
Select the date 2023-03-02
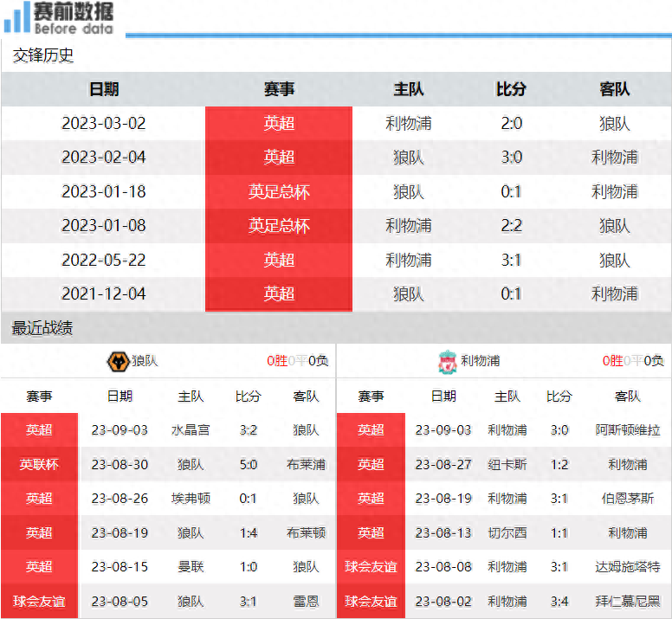[104, 124]
